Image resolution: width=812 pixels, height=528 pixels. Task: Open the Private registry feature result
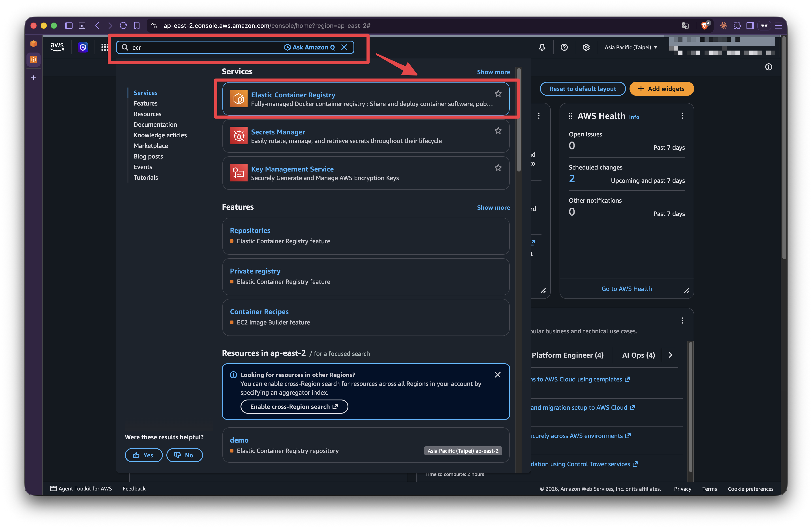[x=255, y=271]
